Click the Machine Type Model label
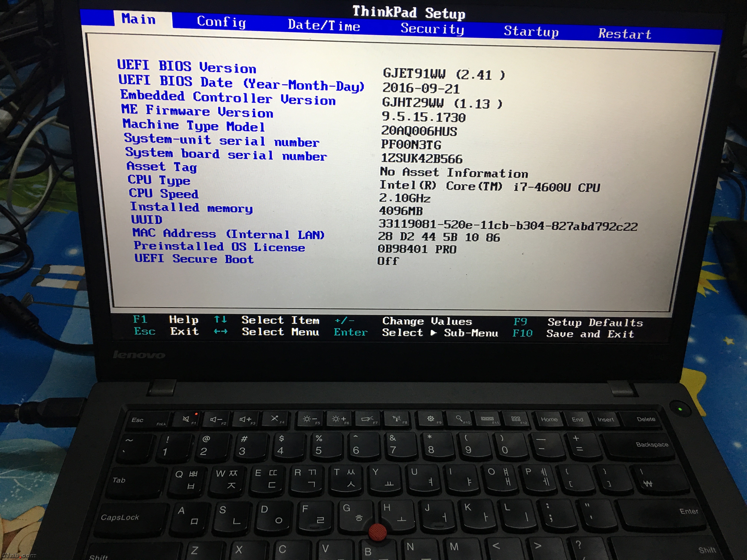Screen dimensions: 747x560 [193, 126]
